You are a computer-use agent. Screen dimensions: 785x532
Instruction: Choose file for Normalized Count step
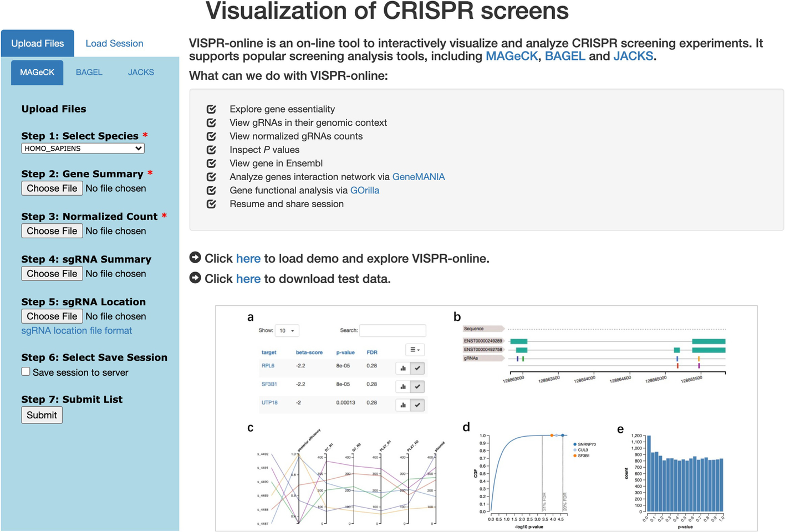(x=52, y=231)
